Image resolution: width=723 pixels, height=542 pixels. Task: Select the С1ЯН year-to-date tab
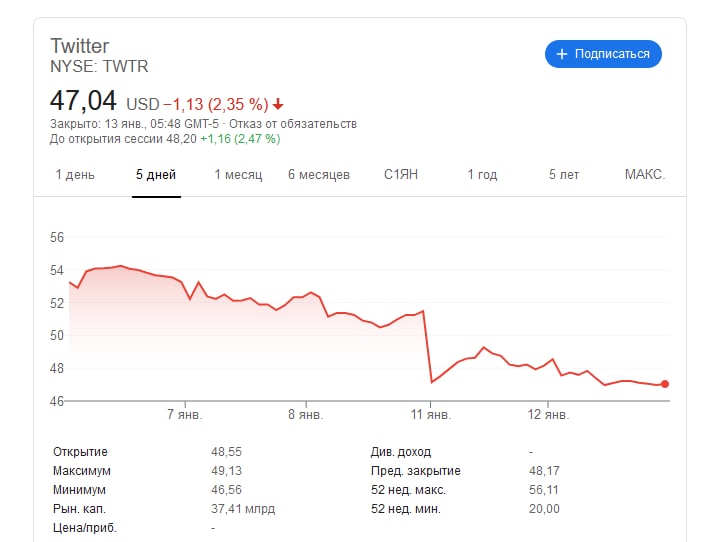(401, 175)
